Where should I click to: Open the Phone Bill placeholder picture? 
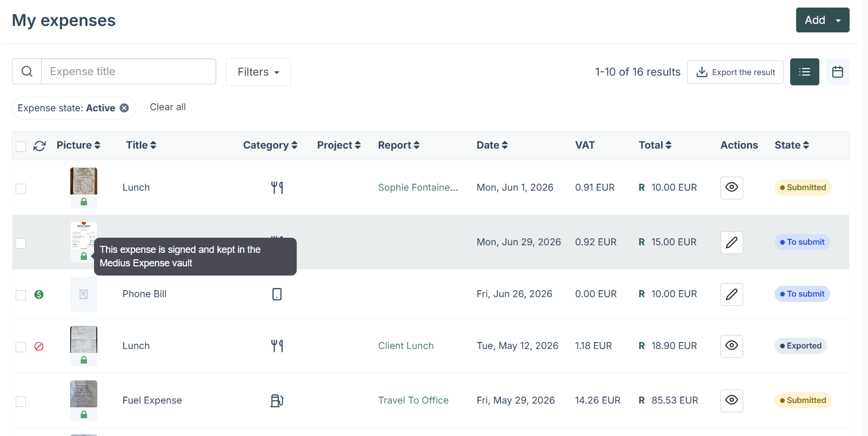(x=84, y=294)
